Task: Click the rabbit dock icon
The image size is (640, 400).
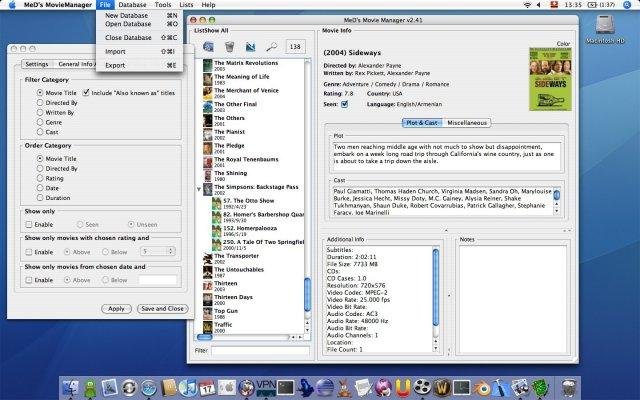Action: (344, 388)
